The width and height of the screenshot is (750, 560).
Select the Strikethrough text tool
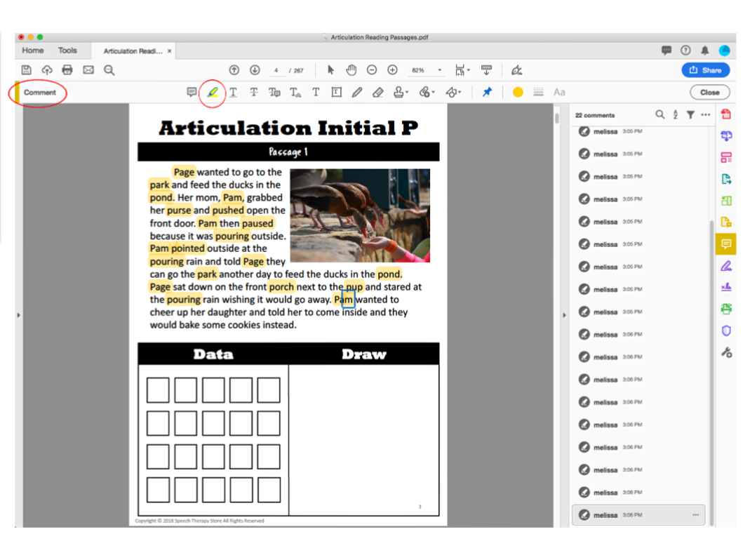[x=254, y=92]
